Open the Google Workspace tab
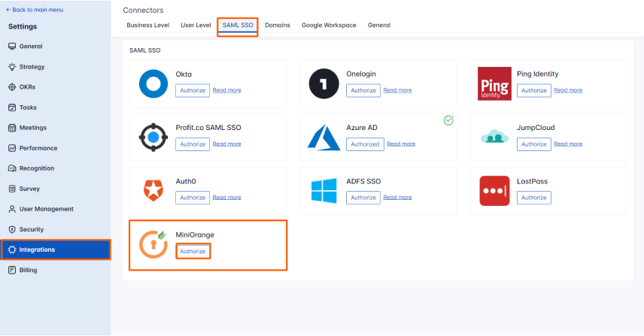The width and height of the screenshot is (644, 336). point(329,25)
